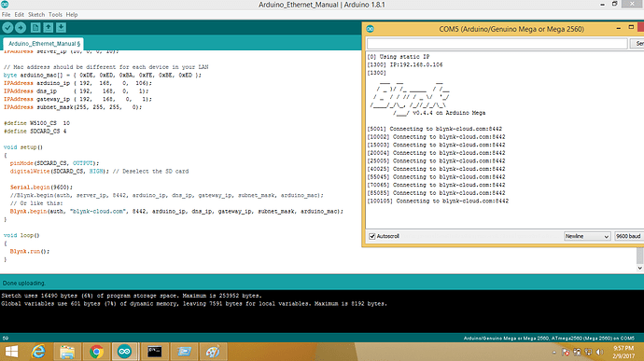
Task: Click the network tray icon
Action: point(588,352)
